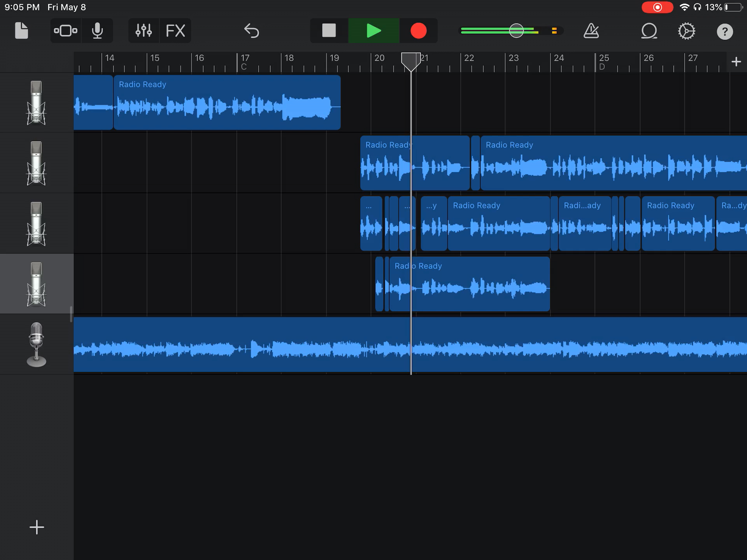Select the first condenser mic track header
The image size is (747, 560).
(x=37, y=103)
